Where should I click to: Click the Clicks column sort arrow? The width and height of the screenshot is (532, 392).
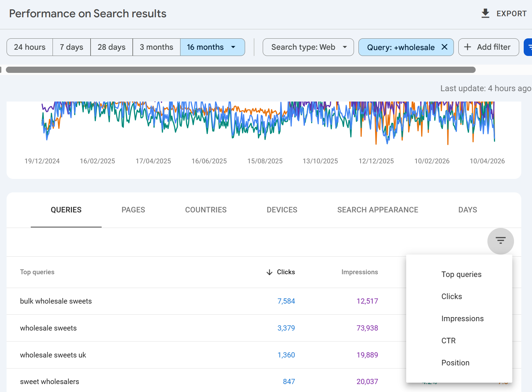pos(270,272)
